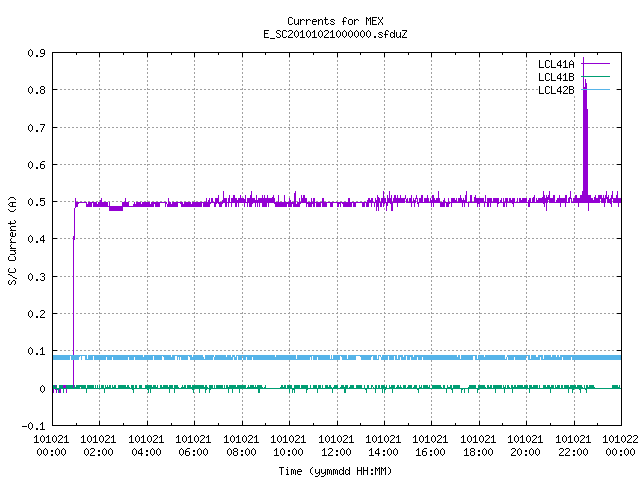Click the green LCL41B legend line sample
The height and width of the screenshot is (480, 640).
[596, 76]
